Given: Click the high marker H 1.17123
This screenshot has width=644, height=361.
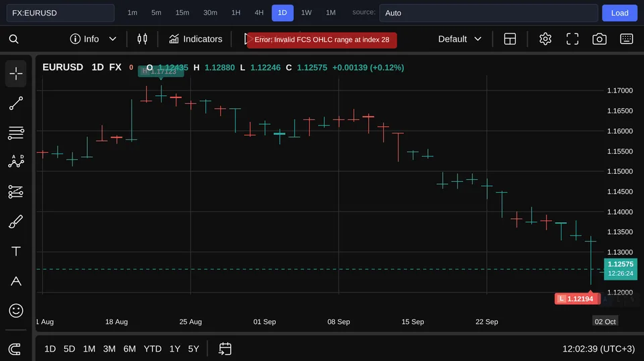Looking at the screenshot, I should tap(160, 71).
